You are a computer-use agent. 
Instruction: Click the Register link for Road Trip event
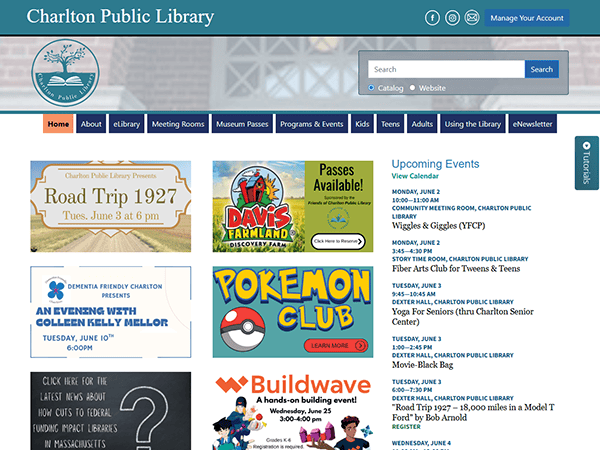tap(406, 427)
